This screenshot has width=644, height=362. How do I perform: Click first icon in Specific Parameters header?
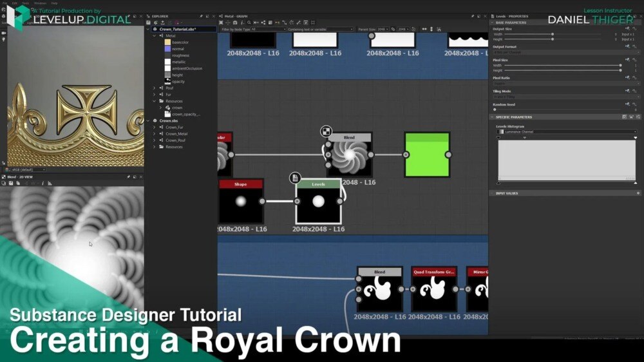(624, 117)
